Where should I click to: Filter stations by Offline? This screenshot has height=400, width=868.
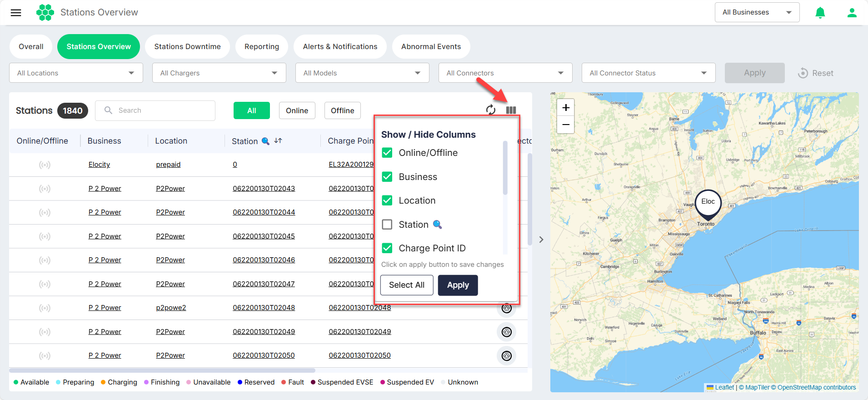click(342, 110)
